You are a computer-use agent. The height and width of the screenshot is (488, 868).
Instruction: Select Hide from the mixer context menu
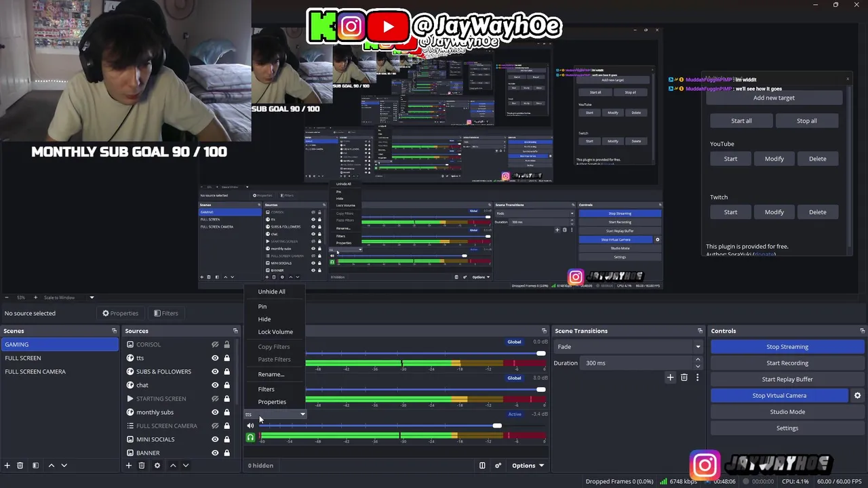click(x=264, y=319)
